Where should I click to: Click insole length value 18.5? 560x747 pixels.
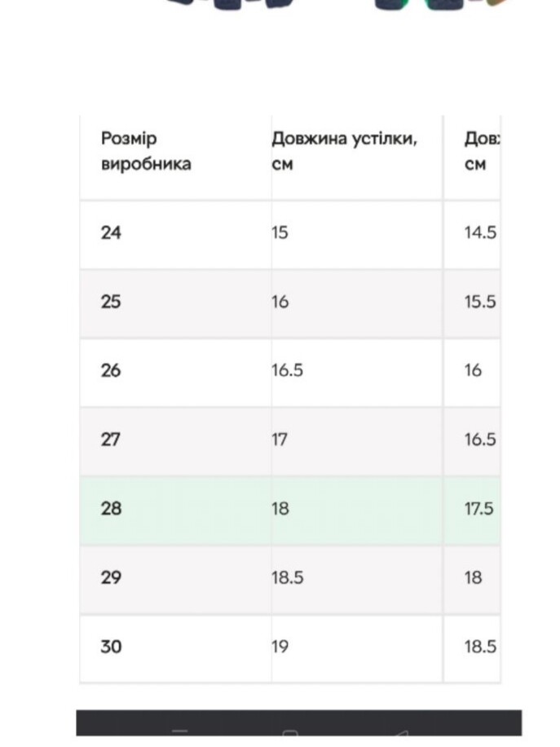point(287,578)
